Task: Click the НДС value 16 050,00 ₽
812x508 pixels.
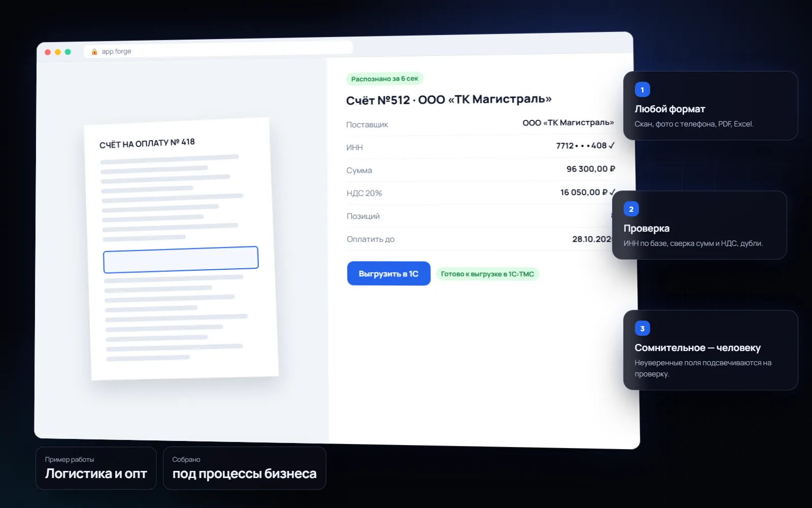Action: pos(588,192)
